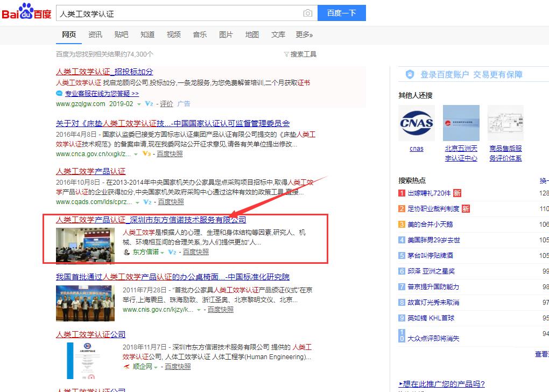The width and height of the screenshot is (549, 392).
Task: Open hot search item 茅台叫停贴牌酒
Action: click(430, 255)
